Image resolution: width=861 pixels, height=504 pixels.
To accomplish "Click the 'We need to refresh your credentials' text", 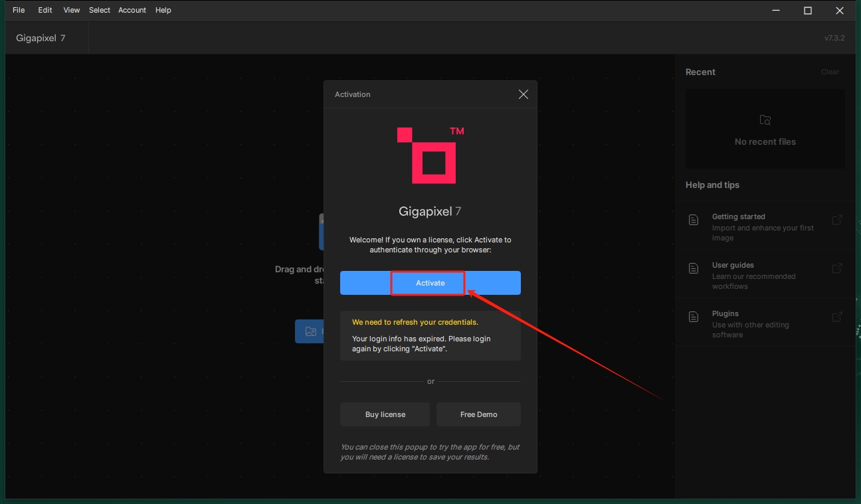I will (415, 322).
